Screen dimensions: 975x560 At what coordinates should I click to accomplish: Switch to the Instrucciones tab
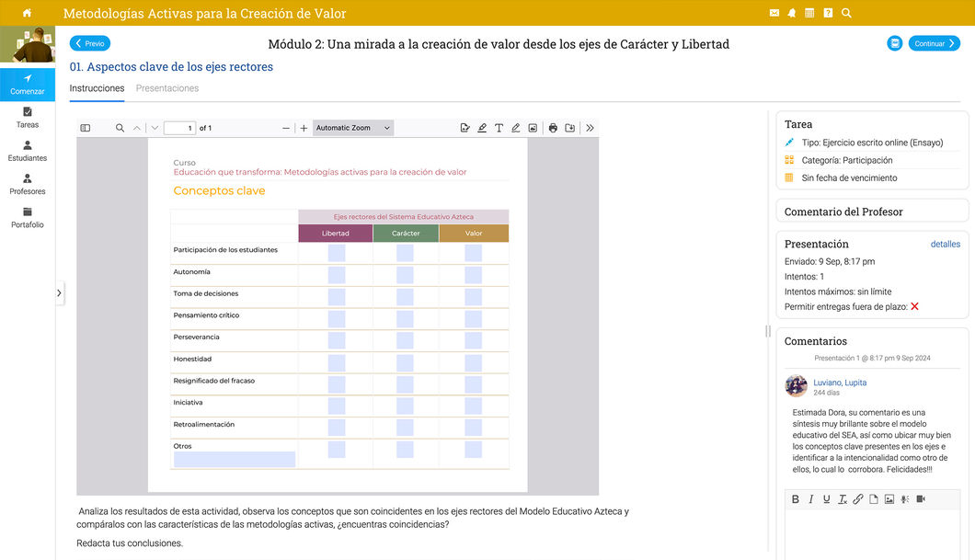point(97,88)
